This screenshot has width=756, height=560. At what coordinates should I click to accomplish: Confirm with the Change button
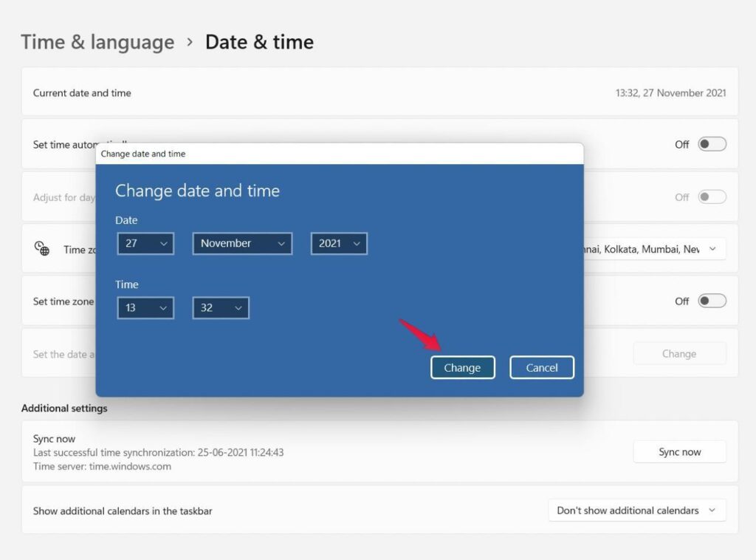[463, 367]
